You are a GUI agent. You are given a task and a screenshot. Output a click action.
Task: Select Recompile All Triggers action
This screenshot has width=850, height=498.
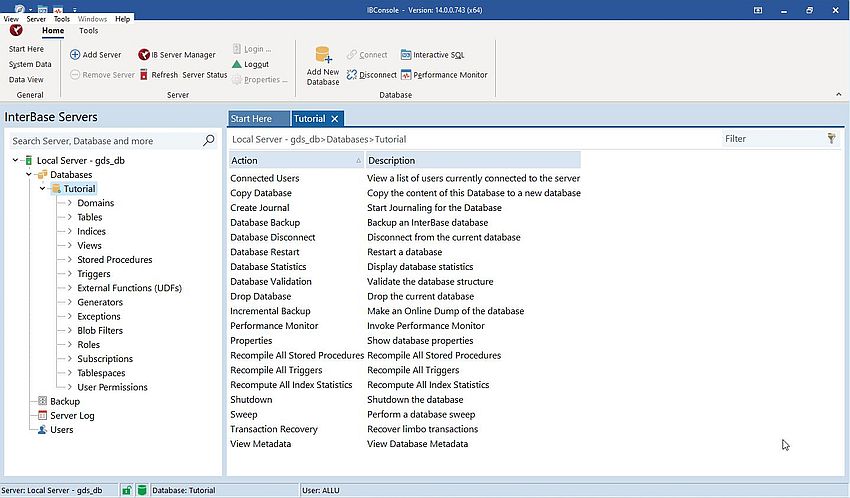(276, 370)
